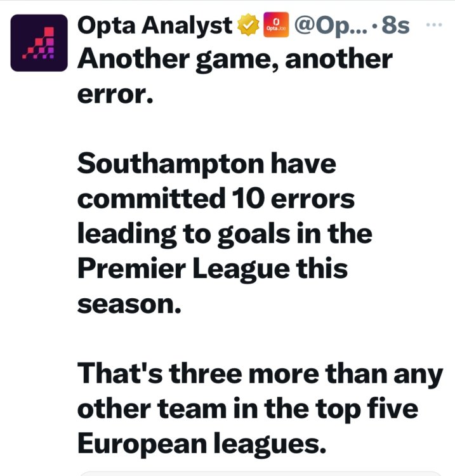Click the Opta Analyst display name

click(155, 26)
